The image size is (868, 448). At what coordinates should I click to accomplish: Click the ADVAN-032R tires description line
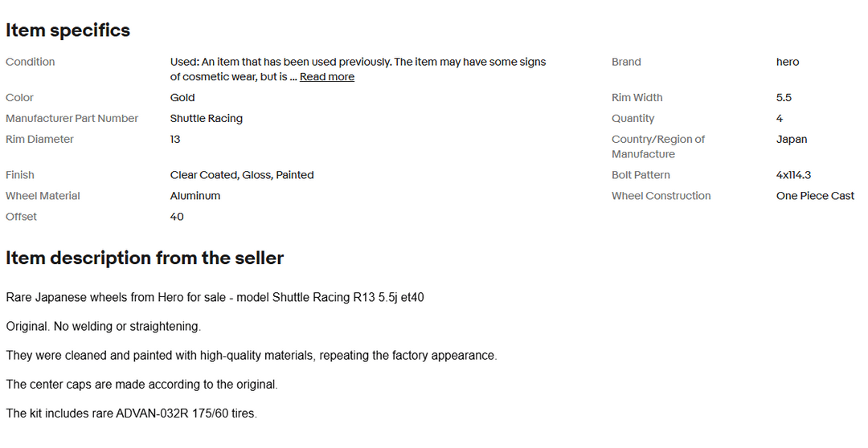click(x=131, y=413)
